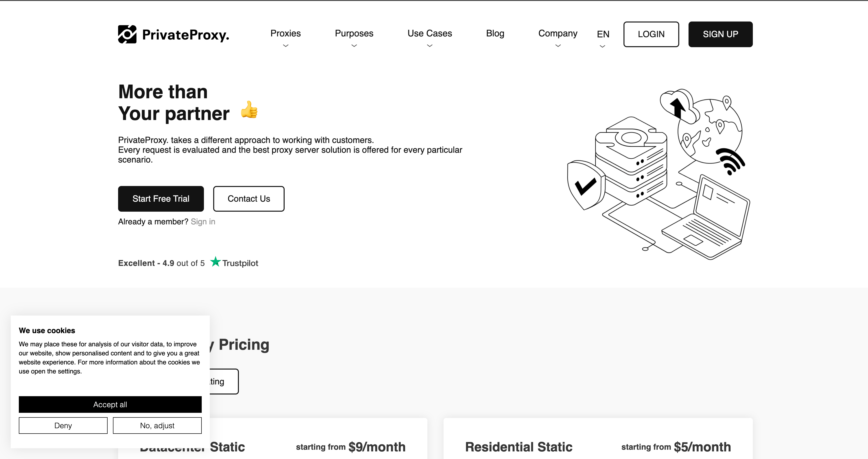Click the green Trustpilot star icon
The height and width of the screenshot is (459, 868).
[x=215, y=262]
